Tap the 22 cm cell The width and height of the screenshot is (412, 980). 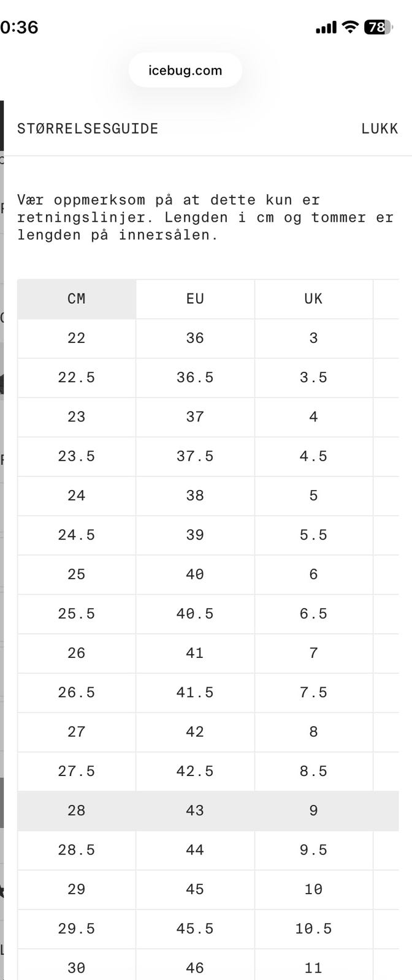[x=77, y=338]
